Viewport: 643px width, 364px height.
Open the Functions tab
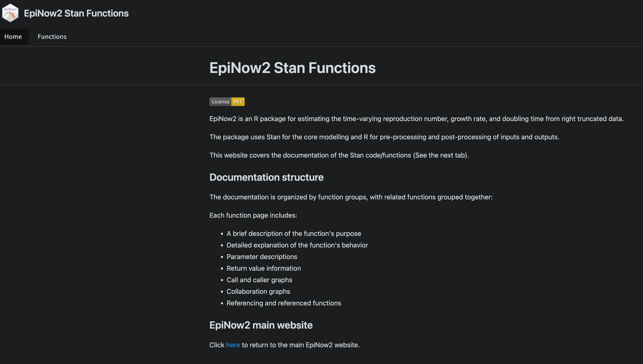pos(52,36)
